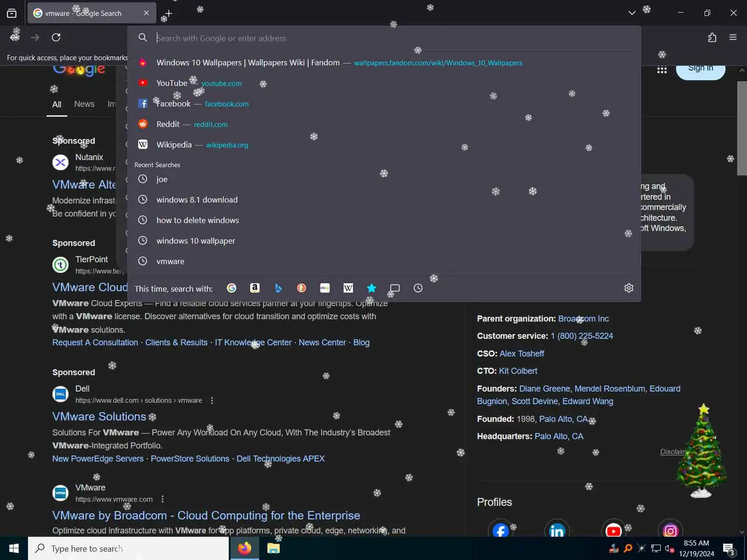Open CSO Alex Tosheff link
Image resolution: width=747 pixels, height=560 pixels.
tap(522, 354)
